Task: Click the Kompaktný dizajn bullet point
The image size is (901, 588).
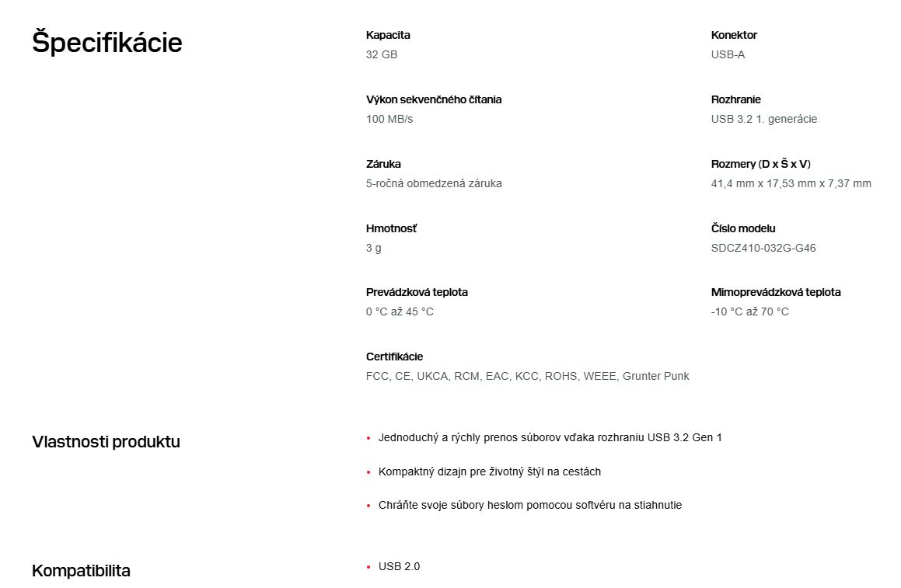Action: click(x=489, y=471)
